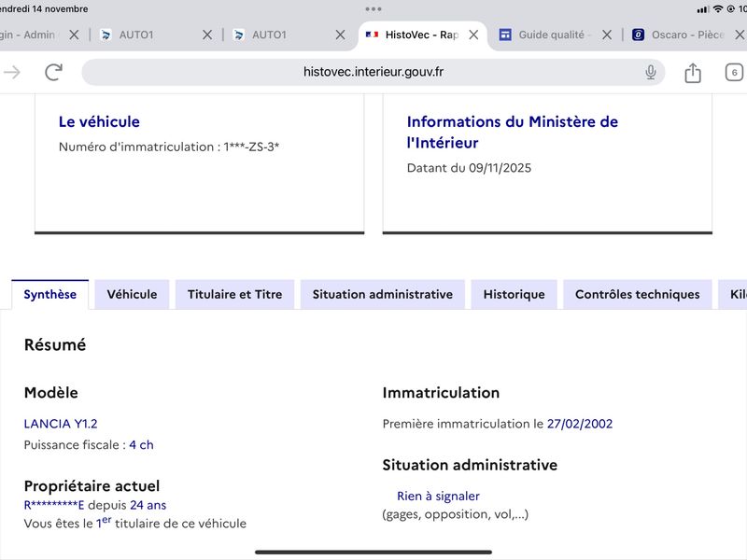Close the Oscaro tab
The height and width of the screenshot is (560, 747).
pyautogui.click(x=740, y=35)
